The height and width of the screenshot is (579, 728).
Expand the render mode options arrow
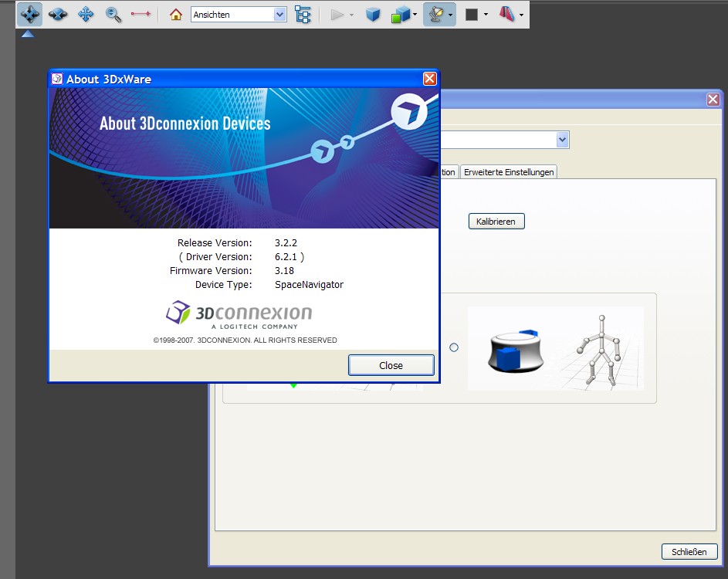(x=415, y=15)
